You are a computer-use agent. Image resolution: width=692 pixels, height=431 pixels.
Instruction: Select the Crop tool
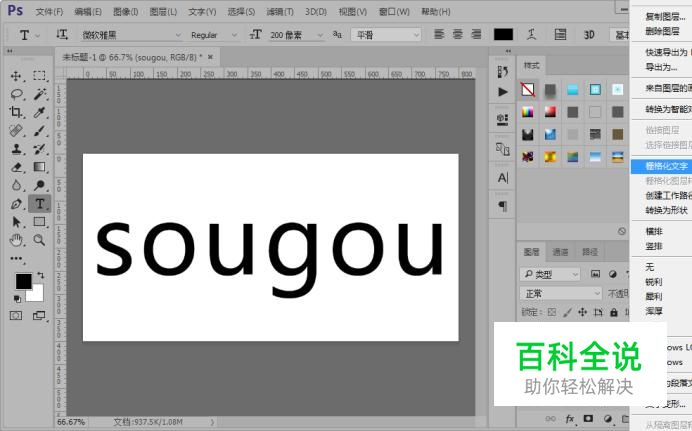click(16, 112)
